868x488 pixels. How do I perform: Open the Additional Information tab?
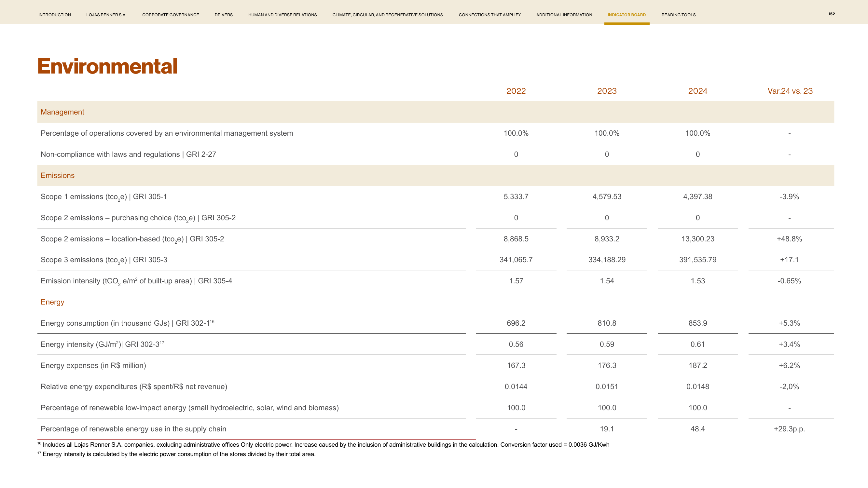click(x=564, y=15)
